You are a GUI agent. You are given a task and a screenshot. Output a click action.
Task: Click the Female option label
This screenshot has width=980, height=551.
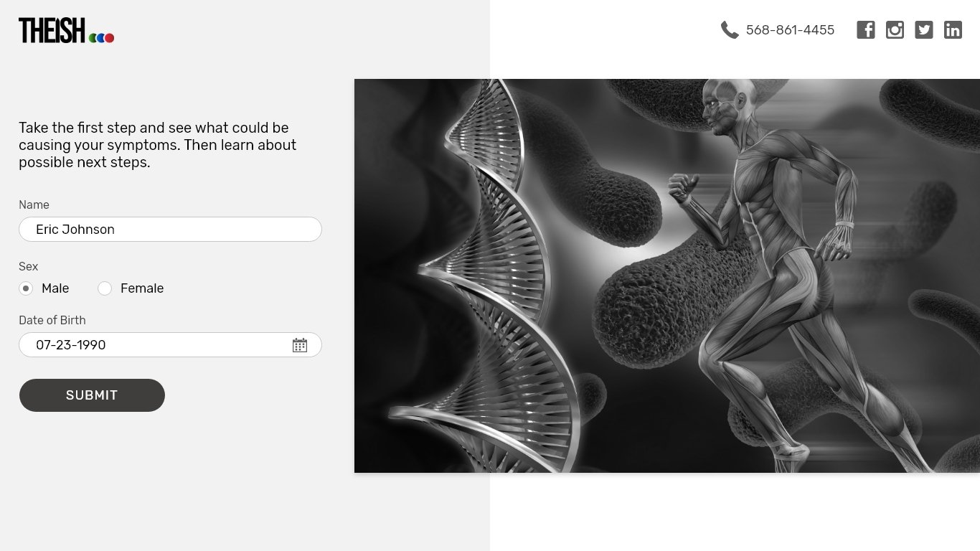pos(142,288)
